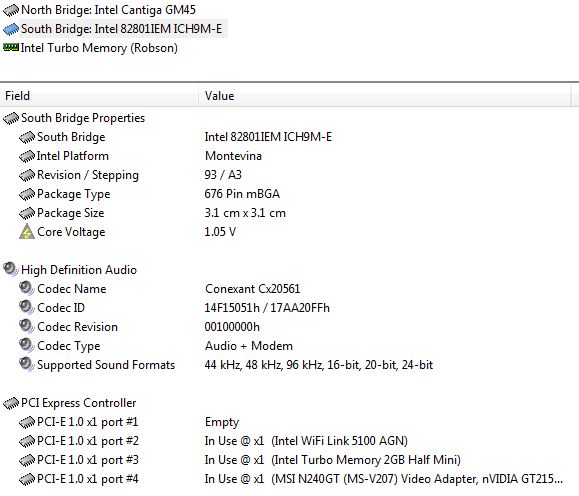Click the PCI Express Controller chip icon

click(x=11, y=403)
